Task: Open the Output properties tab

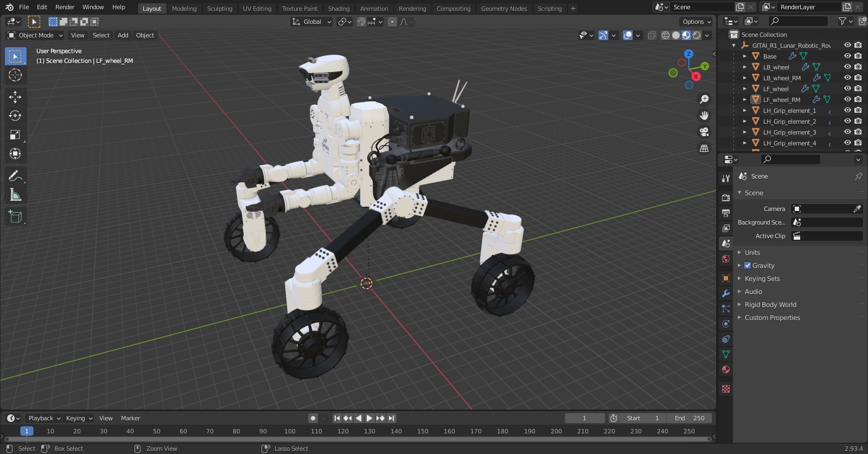Action: [726, 213]
